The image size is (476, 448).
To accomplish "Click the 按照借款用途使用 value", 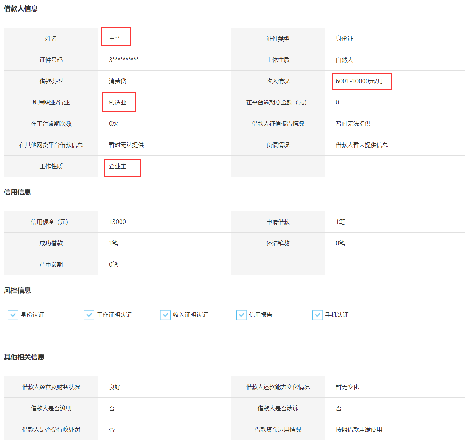I will (x=359, y=430).
